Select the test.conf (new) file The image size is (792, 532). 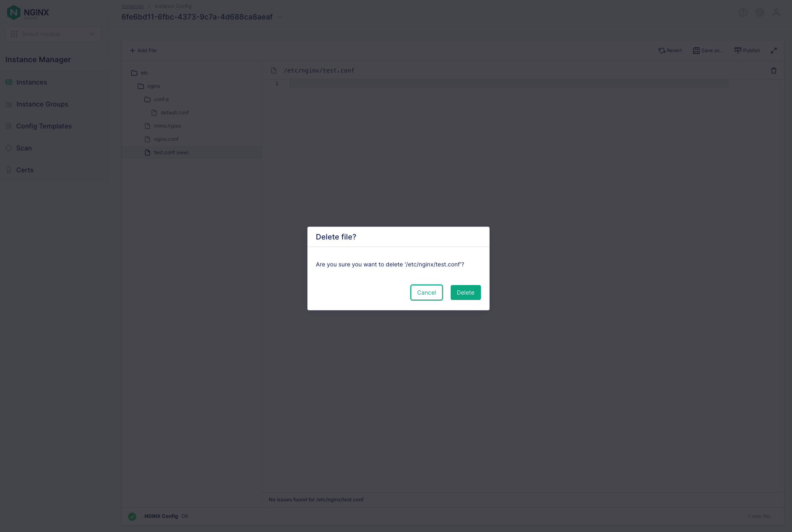192,152
